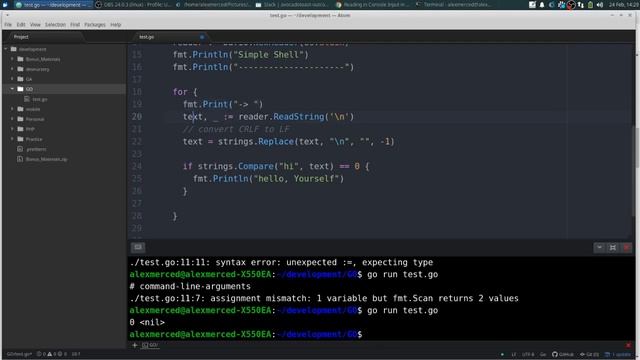Expand the Personal folder
640x360 pixels.
tap(12, 119)
